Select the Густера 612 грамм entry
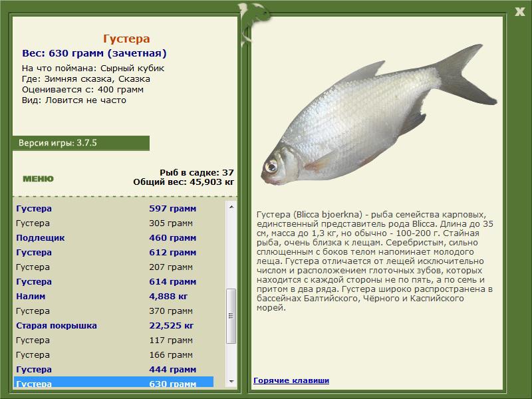 pos(114,252)
